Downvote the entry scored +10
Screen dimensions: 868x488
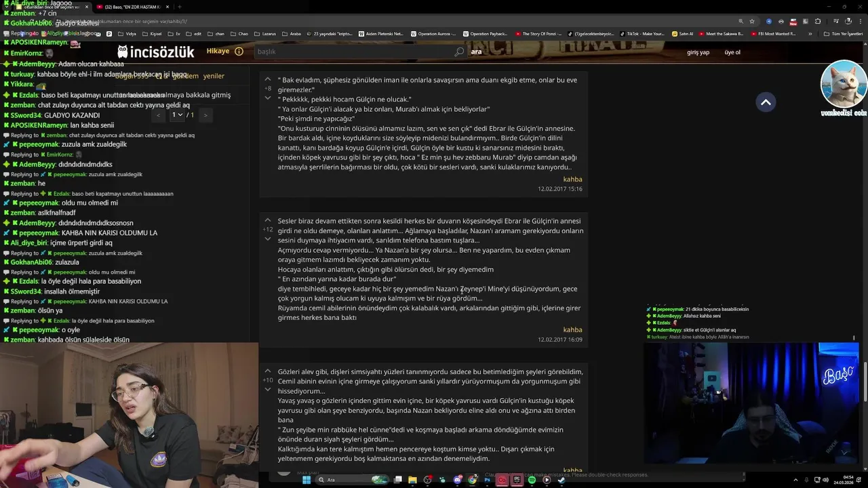pyautogui.click(x=268, y=390)
